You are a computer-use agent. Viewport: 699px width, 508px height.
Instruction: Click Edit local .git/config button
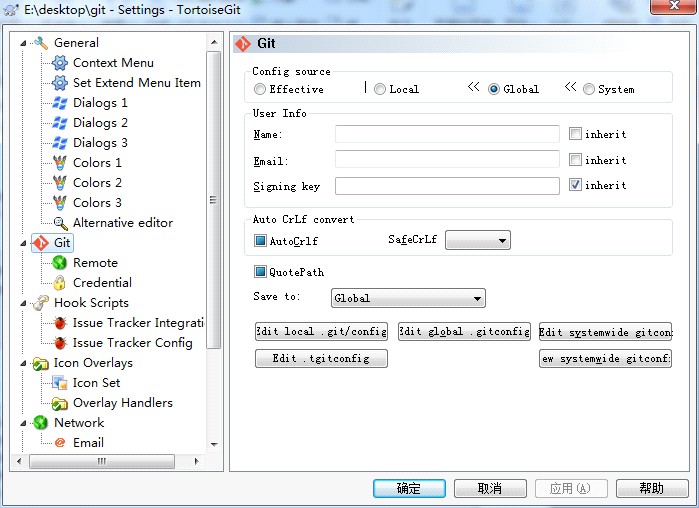[x=321, y=332]
